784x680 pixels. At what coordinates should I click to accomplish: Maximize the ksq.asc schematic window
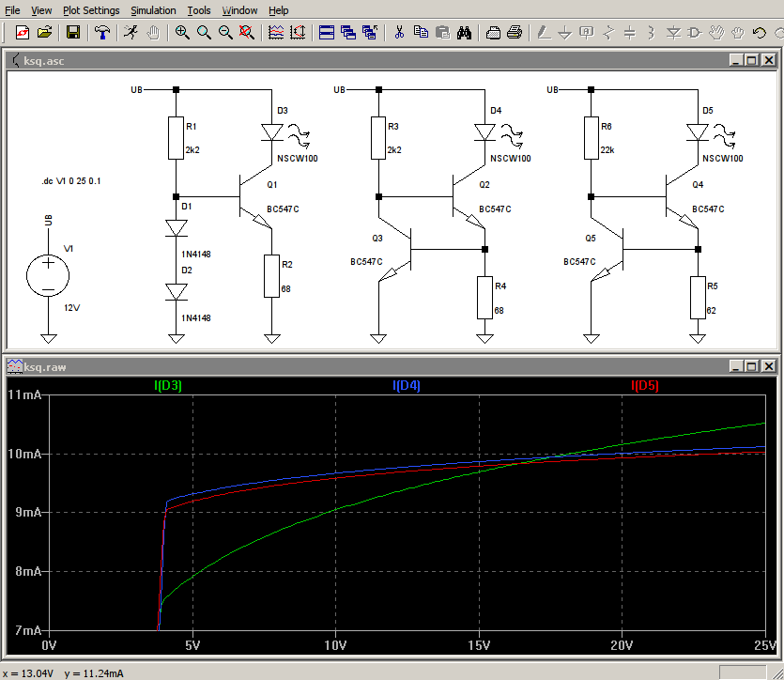tap(751, 60)
